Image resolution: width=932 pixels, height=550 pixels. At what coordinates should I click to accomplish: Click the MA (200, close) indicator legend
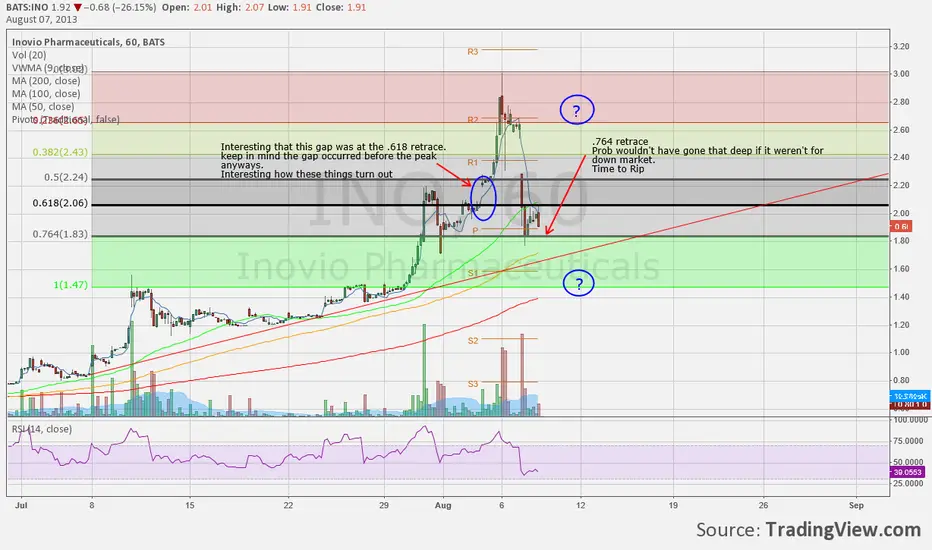[46, 81]
